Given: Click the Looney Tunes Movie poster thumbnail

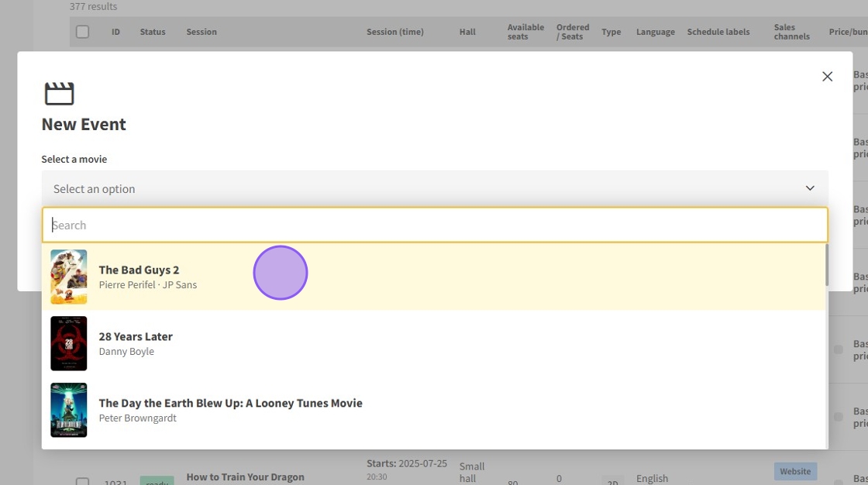Looking at the screenshot, I should (x=69, y=410).
